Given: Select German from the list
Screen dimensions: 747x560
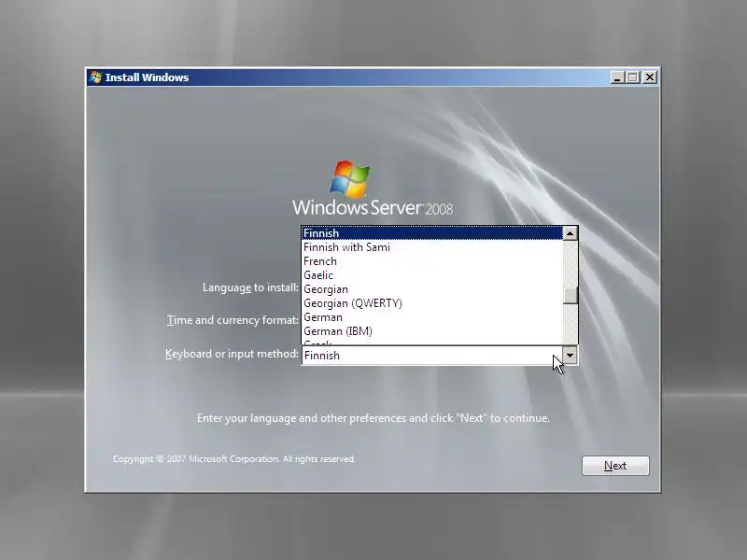Looking at the screenshot, I should [431, 317].
